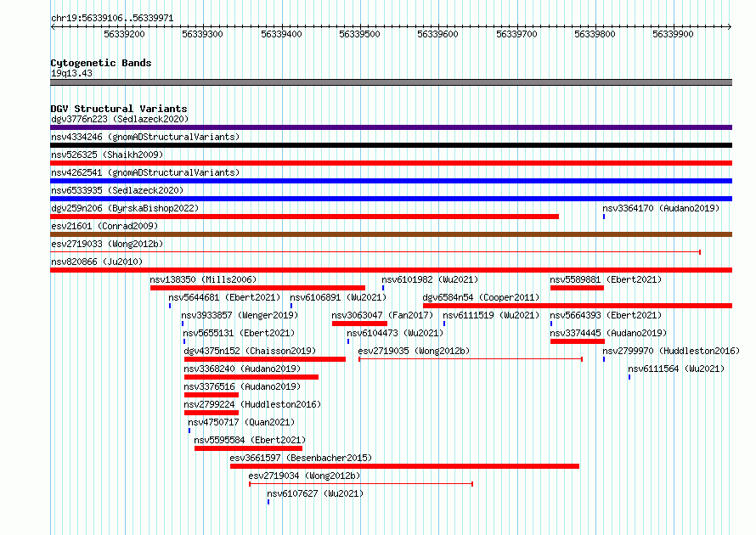Screen dimensions: 756x535
Task: Open nsv5664393 (Ebert2021) label
Action: pos(606,315)
